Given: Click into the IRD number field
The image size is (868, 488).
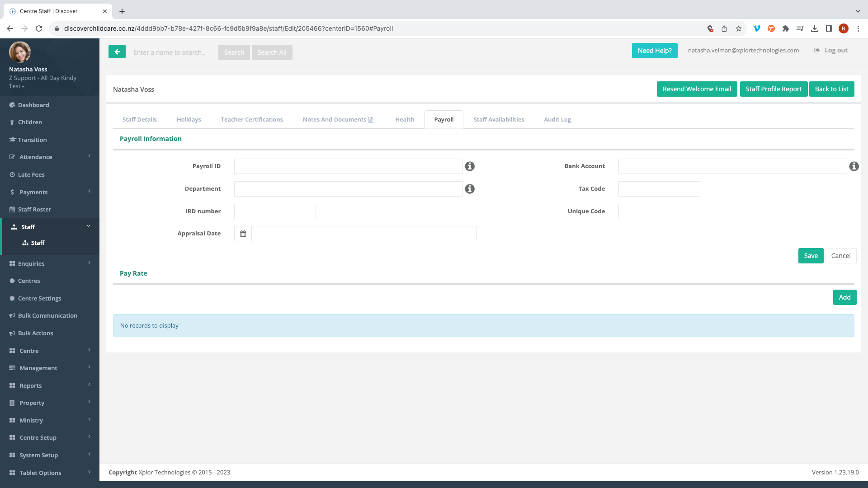Looking at the screenshot, I should point(275,211).
